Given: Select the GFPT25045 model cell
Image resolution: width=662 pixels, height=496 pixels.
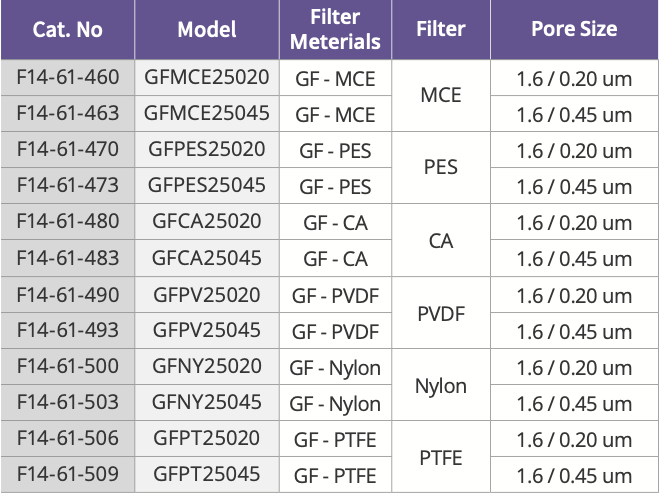Looking at the screenshot, I should [207, 474].
